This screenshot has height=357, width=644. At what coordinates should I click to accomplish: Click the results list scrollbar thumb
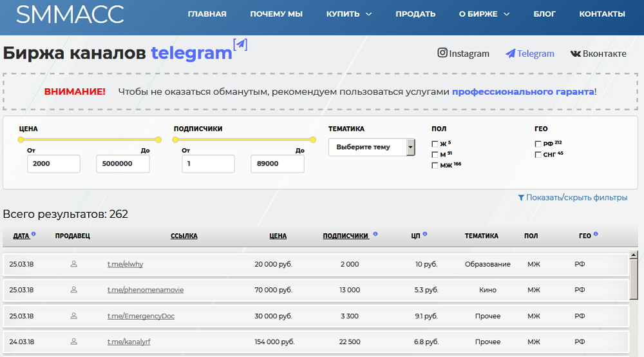click(x=634, y=280)
